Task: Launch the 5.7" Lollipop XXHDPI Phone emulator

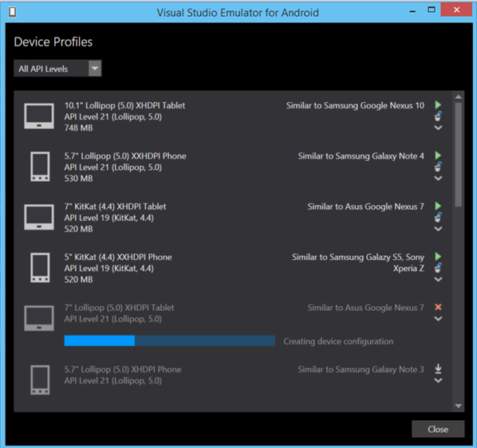Action: [438, 155]
